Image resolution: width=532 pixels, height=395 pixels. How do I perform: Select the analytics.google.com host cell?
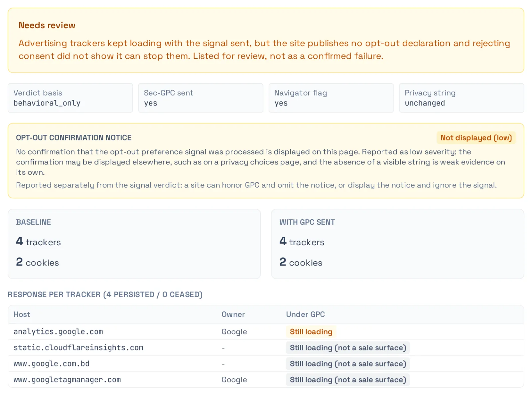58,332
